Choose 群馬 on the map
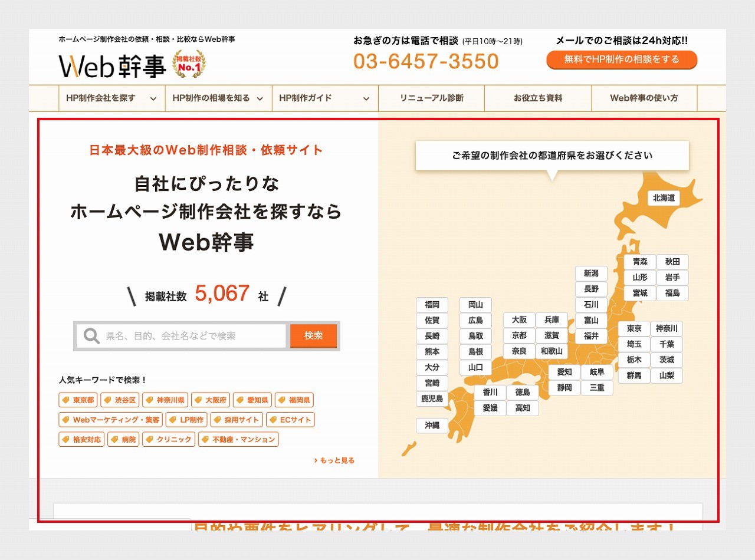755x560 pixels. [634, 375]
